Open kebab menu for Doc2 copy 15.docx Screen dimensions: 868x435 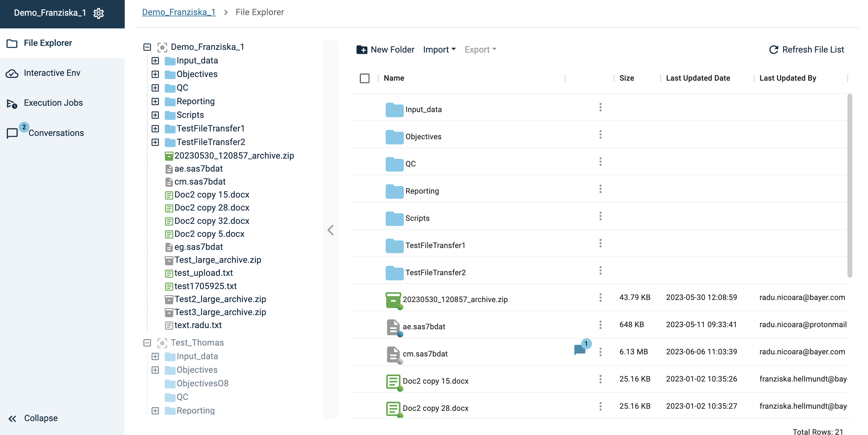(600, 379)
